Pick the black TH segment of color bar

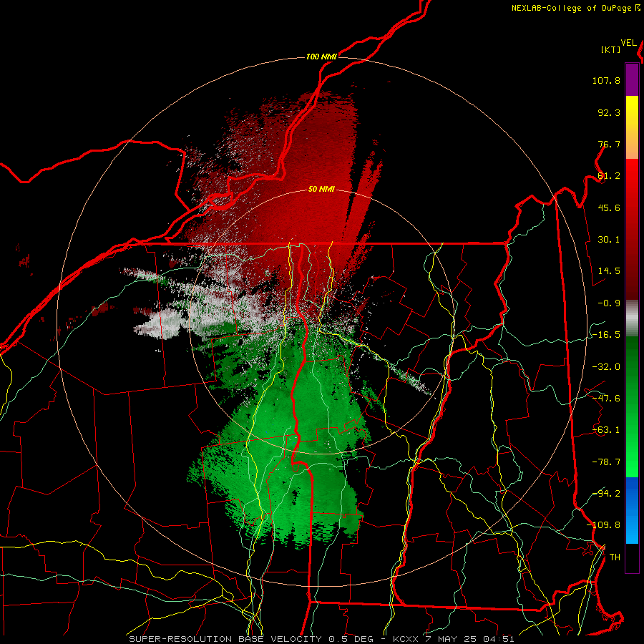[632, 557]
